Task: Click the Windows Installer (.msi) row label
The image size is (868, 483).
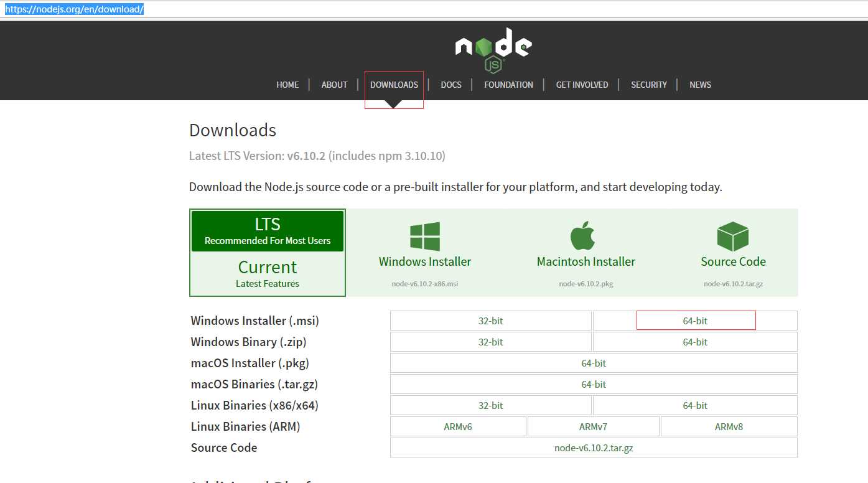Action: pyautogui.click(x=254, y=321)
